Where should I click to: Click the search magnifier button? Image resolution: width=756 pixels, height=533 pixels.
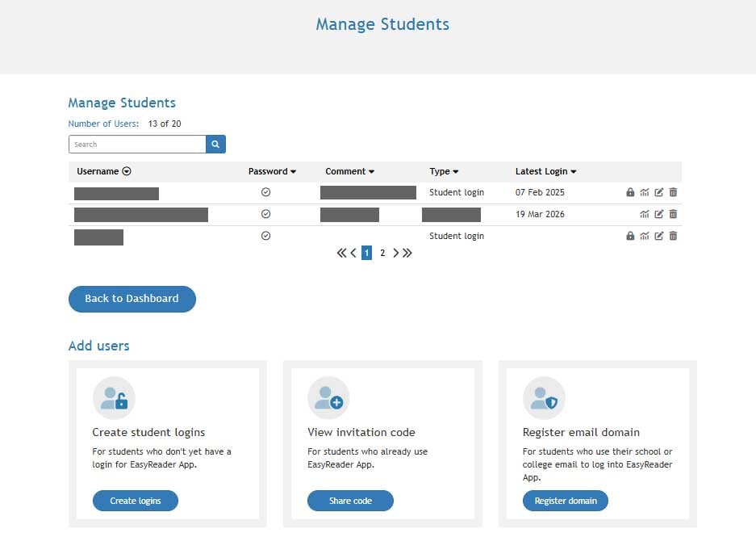pyautogui.click(x=215, y=144)
